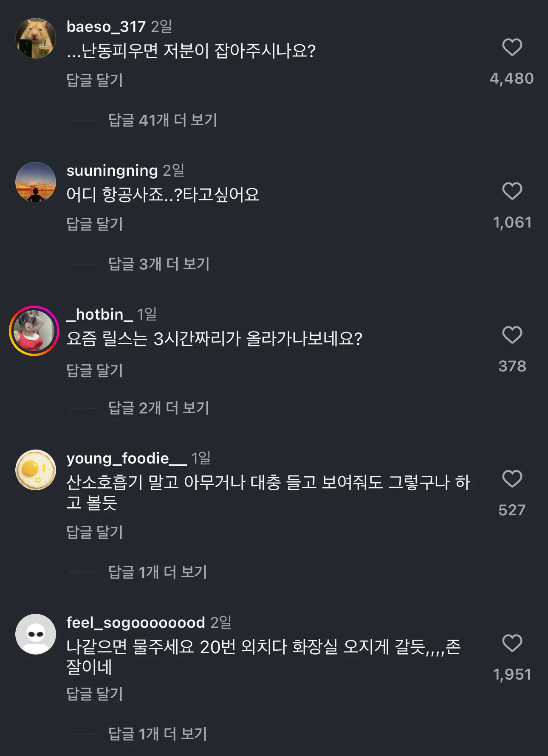Viewport: 548px width, 756px height.
Task: Expand 2 more replies under _hotbin_
Action: click(159, 408)
